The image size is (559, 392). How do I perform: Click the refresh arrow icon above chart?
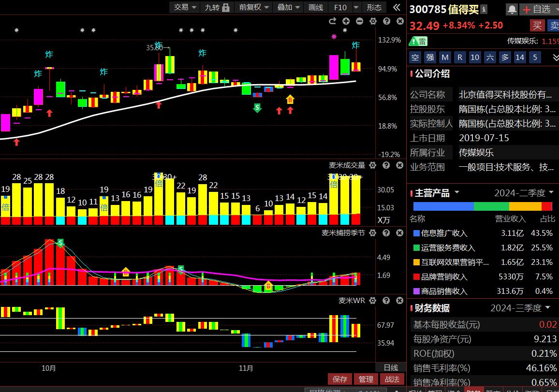tap(332, 21)
